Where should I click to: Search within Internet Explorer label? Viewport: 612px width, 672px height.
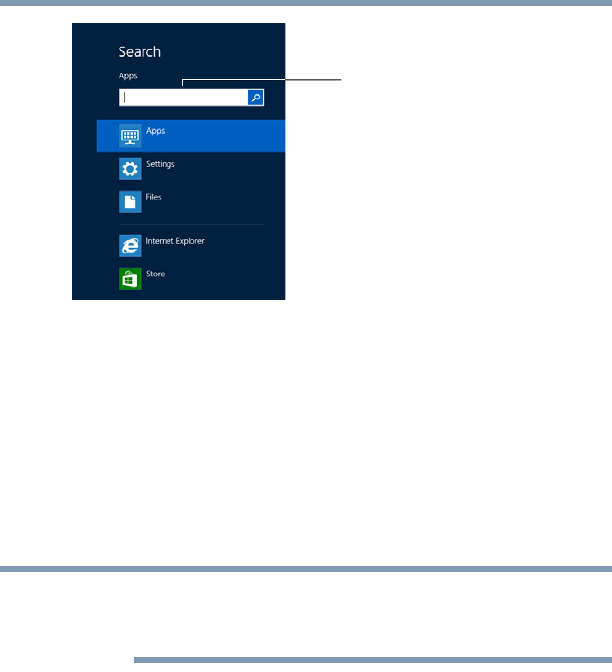click(x=175, y=241)
